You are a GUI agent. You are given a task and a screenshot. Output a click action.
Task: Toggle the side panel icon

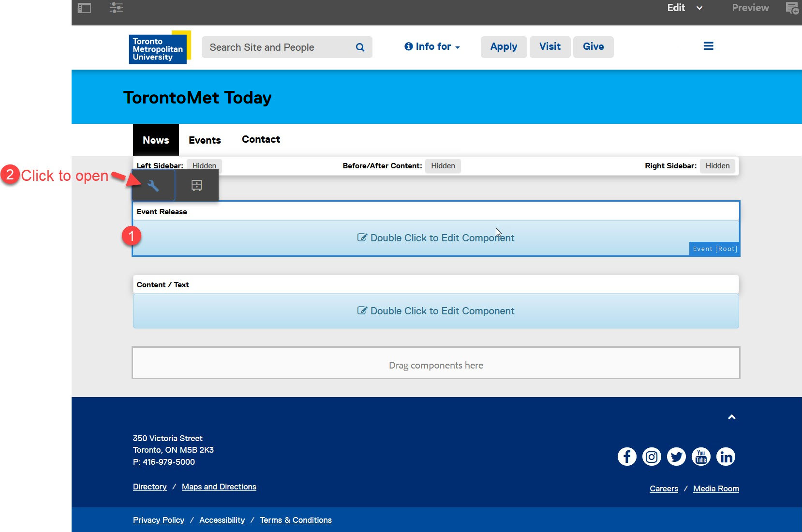point(84,8)
